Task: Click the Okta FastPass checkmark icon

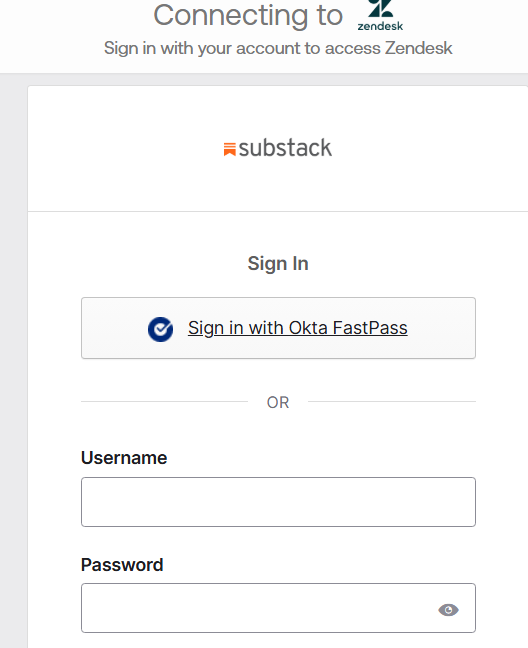Action: [x=160, y=329]
